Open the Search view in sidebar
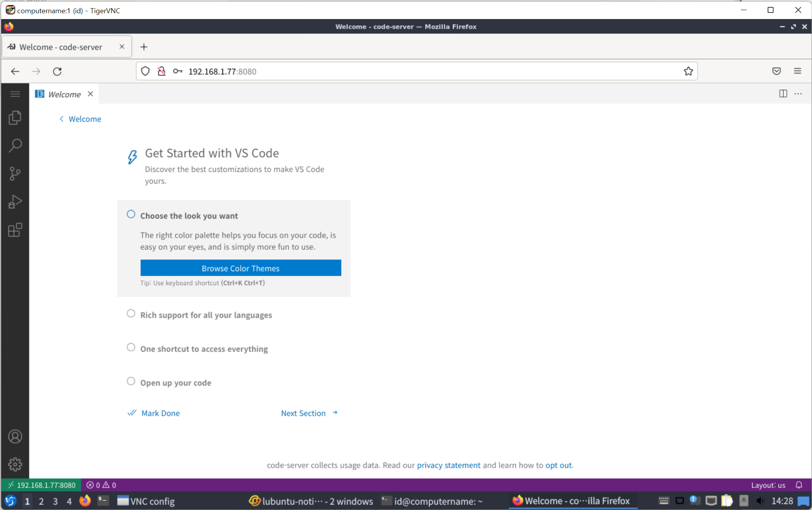Viewport: 812px width, 510px height. pyautogui.click(x=15, y=145)
